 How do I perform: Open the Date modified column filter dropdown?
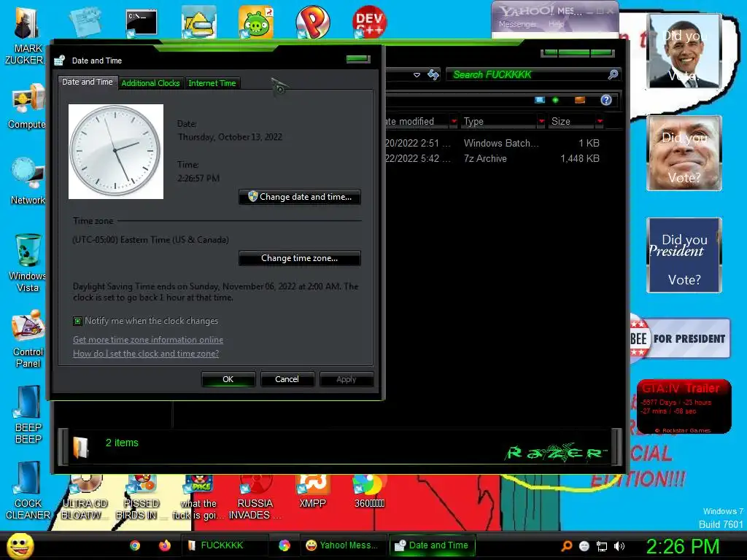coord(454,122)
